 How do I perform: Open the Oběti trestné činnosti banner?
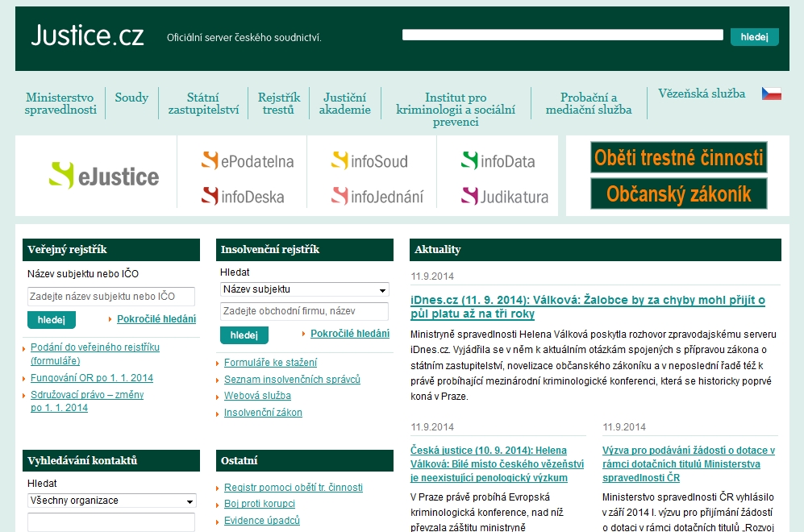(678, 158)
